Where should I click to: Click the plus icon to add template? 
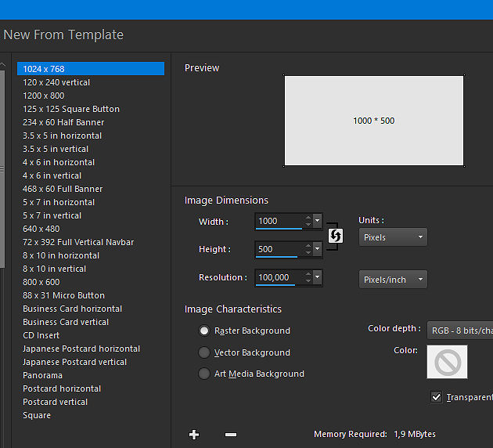tap(194, 435)
